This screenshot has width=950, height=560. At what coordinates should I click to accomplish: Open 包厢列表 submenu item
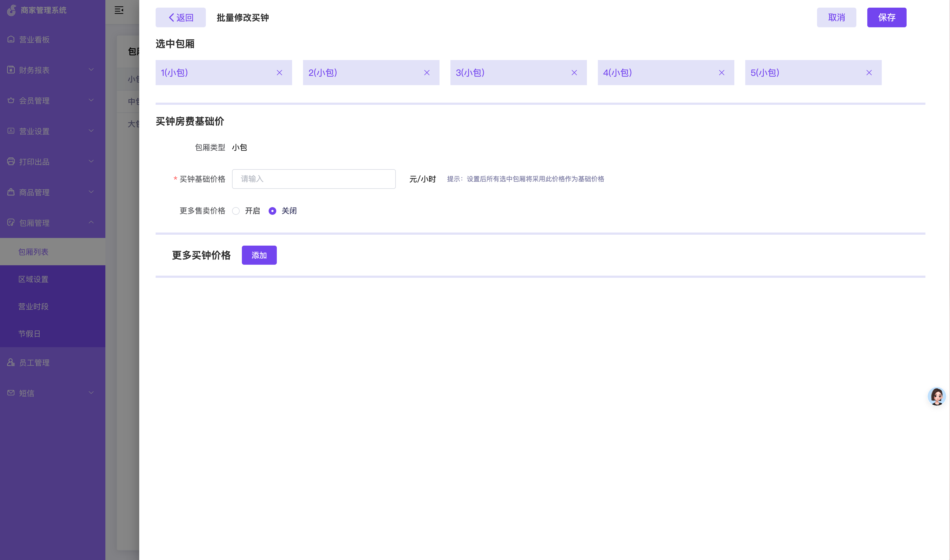coord(52,252)
